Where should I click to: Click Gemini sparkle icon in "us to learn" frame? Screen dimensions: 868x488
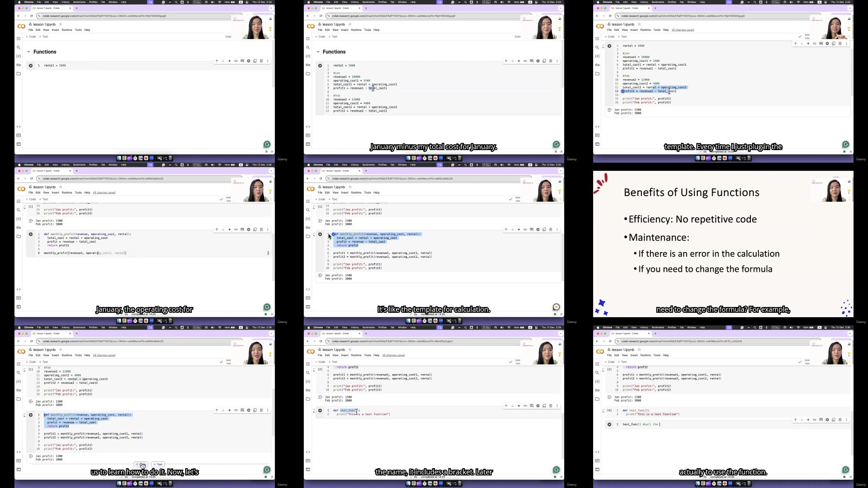(x=230, y=410)
